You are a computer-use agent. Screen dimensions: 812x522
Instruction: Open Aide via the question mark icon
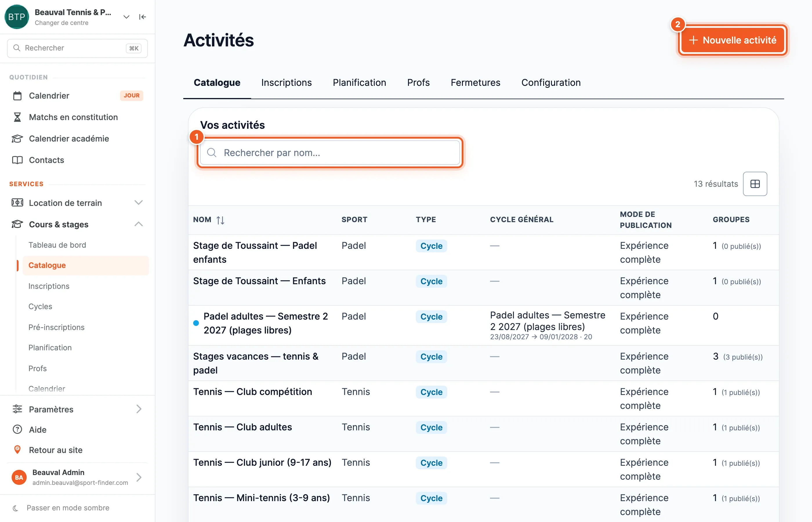click(17, 429)
